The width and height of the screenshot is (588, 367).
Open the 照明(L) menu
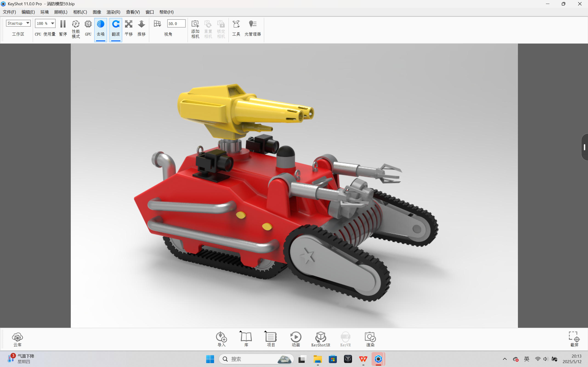point(60,12)
